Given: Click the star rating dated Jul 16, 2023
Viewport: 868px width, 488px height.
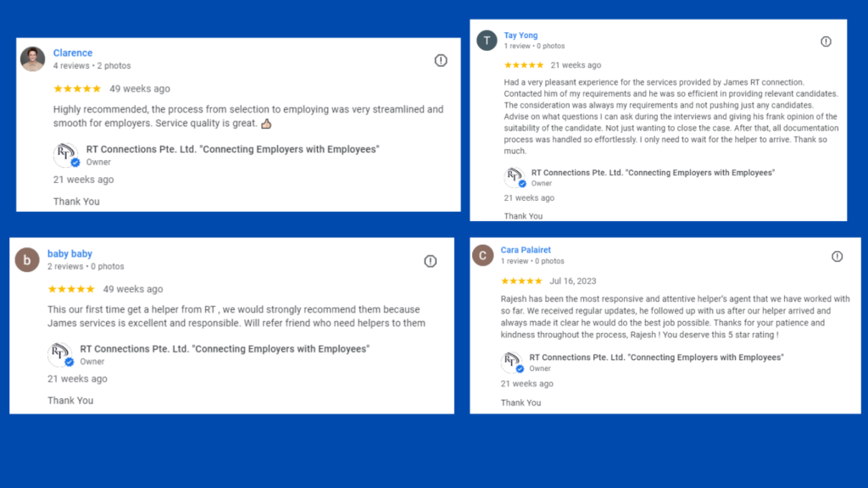Looking at the screenshot, I should [521, 280].
